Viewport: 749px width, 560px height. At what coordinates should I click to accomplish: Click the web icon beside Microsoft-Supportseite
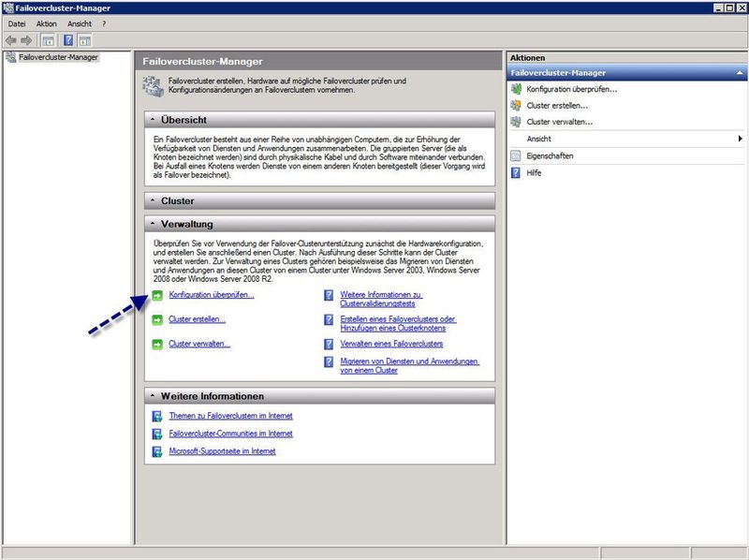pyautogui.click(x=156, y=451)
